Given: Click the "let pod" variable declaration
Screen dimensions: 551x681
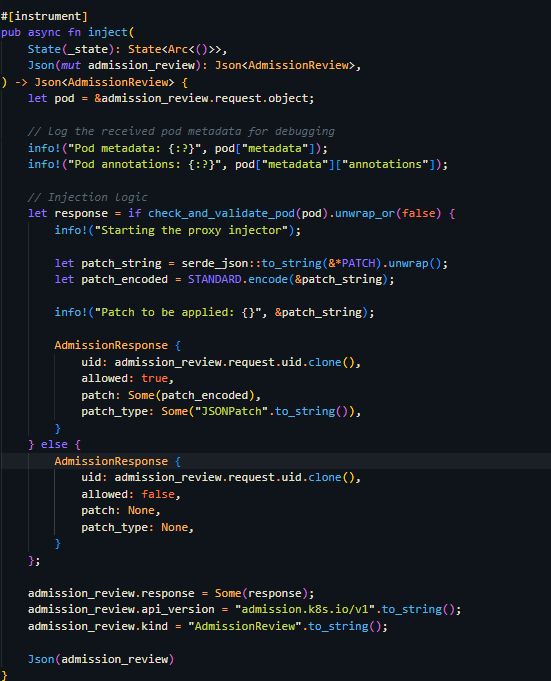Looking at the screenshot, I should point(51,99).
